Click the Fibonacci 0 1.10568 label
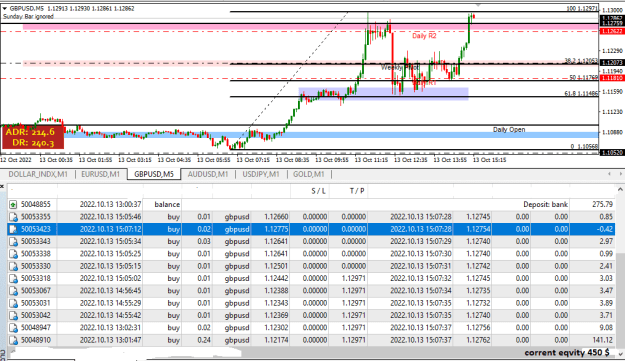The image size is (625, 361). click(x=584, y=146)
